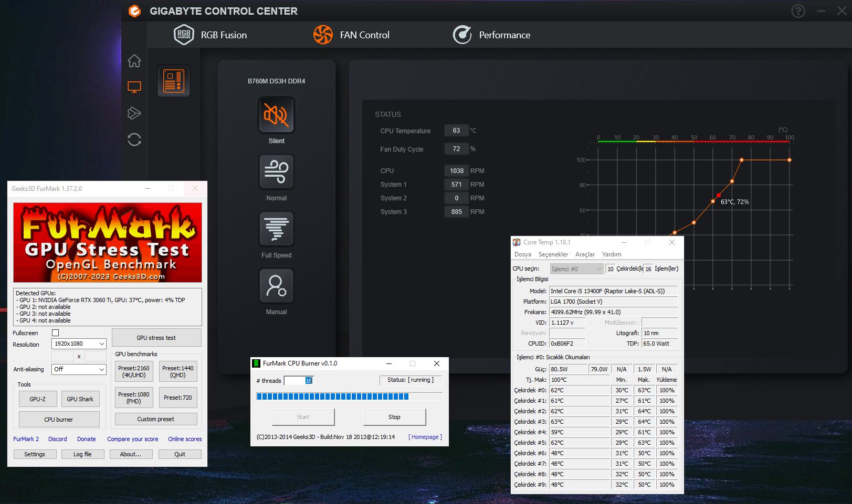Open the Resolution dropdown in FurMark
Screen dimensions: 852x504
click(x=79, y=344)
